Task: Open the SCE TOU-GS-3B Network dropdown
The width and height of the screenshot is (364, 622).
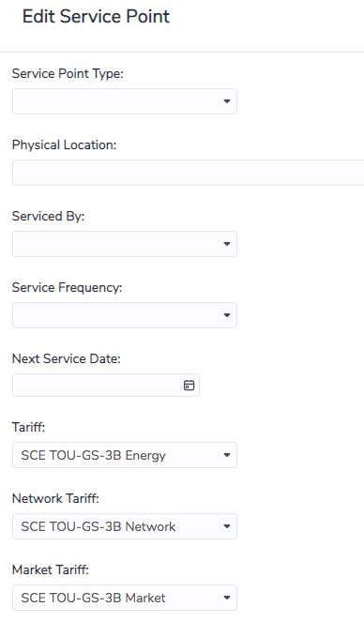Action: click(125, 526)
